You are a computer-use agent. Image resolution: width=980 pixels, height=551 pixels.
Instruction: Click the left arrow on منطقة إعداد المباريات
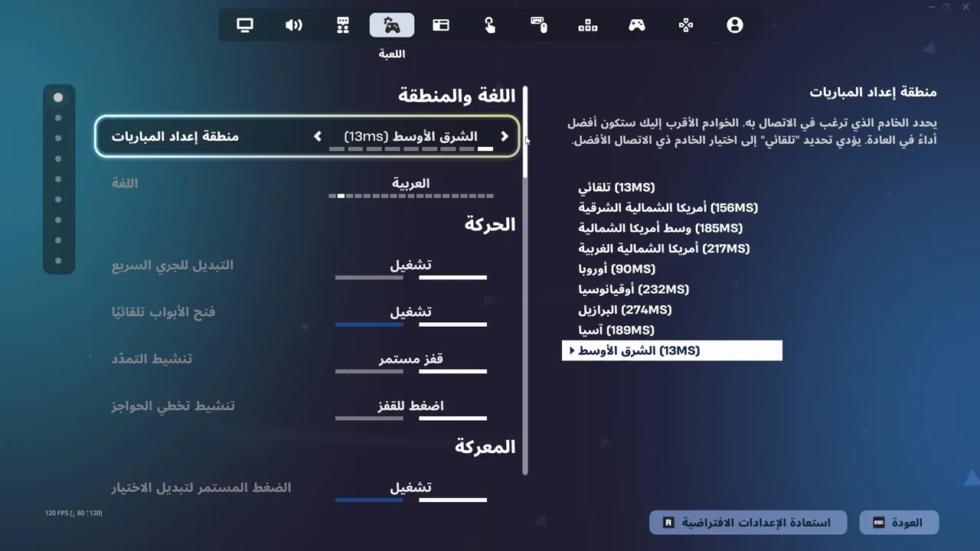[x=318, y=136]
